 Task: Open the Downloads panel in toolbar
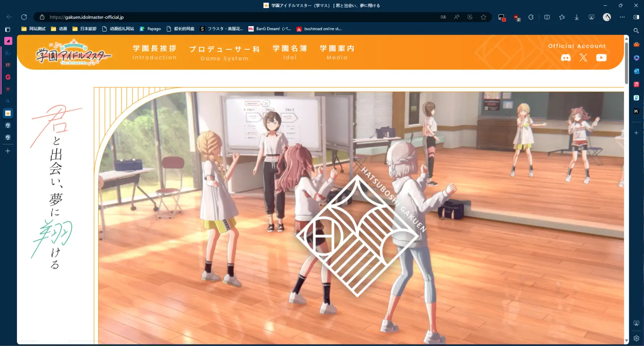click(577, 17)
